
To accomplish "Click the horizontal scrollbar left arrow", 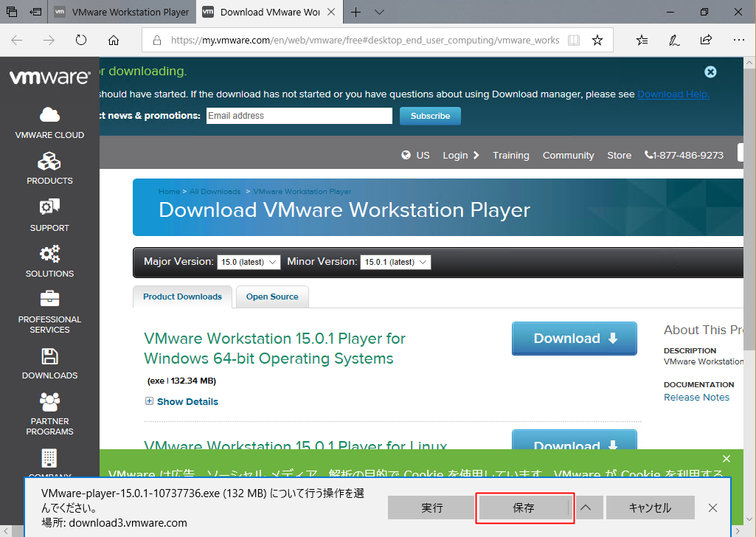I will [6, 531].
